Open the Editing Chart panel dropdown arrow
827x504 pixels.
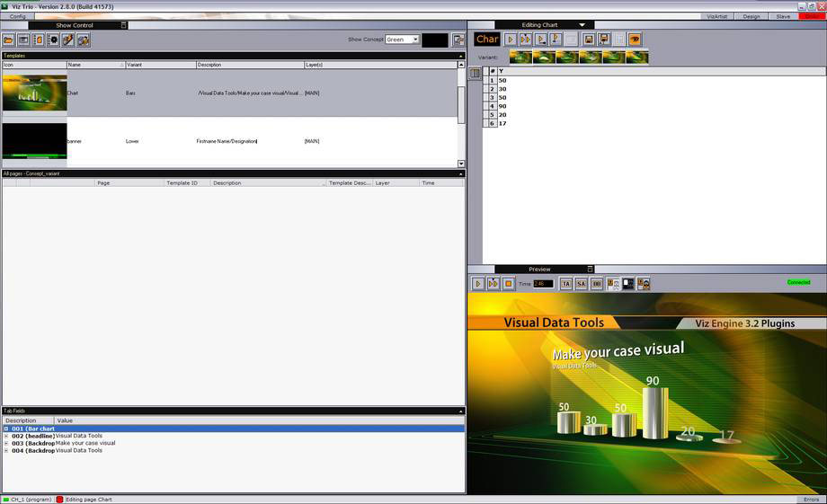pos(582,25)
